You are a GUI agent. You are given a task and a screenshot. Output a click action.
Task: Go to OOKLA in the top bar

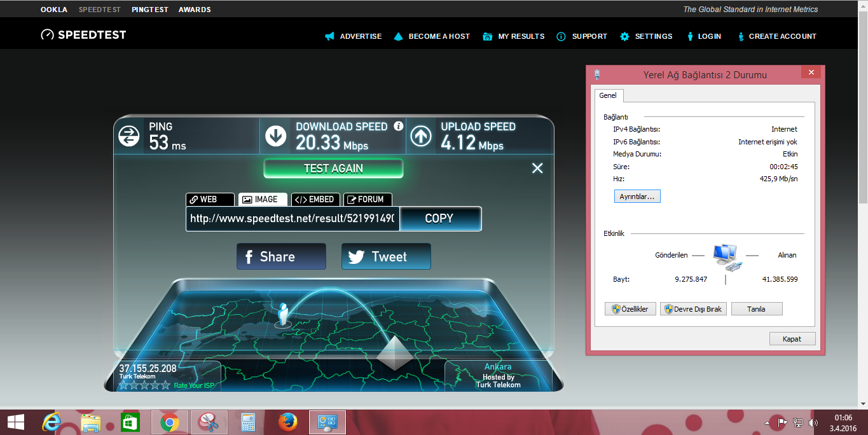coord(54,10)
